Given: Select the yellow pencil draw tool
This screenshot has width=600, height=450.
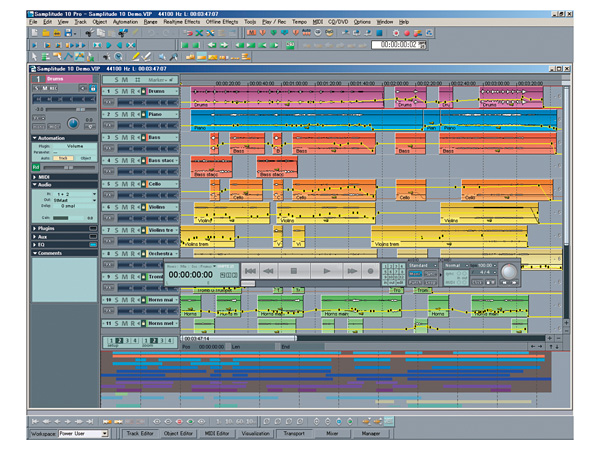Looking at the screenshot, I should point(135,57).
